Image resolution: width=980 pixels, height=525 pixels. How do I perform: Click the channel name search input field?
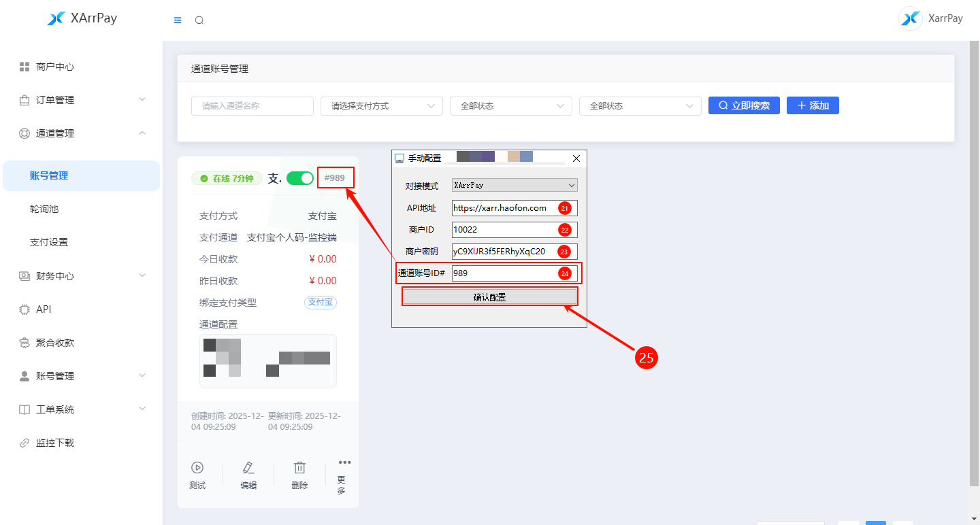point(252,106)
